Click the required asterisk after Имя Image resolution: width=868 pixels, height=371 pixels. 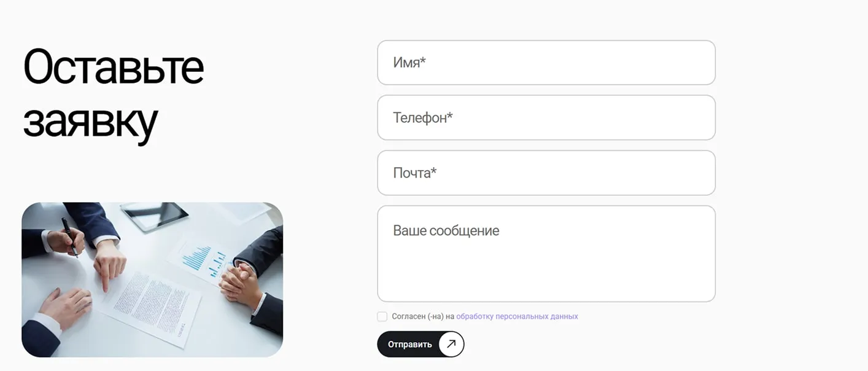tap(423, 61)
